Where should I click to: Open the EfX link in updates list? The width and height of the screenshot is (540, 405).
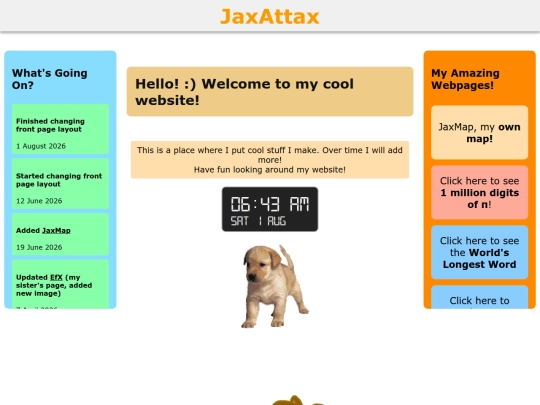tap(56, 277)
